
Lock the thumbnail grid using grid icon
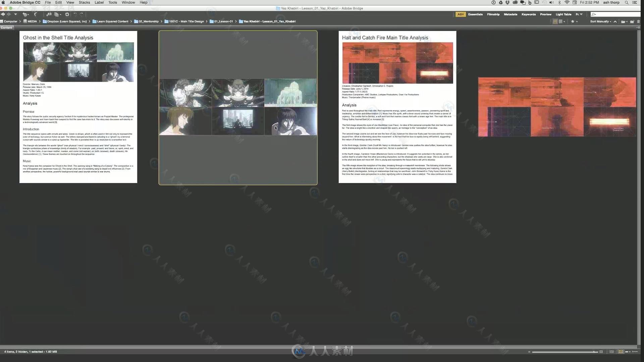[x=611, y=352]
